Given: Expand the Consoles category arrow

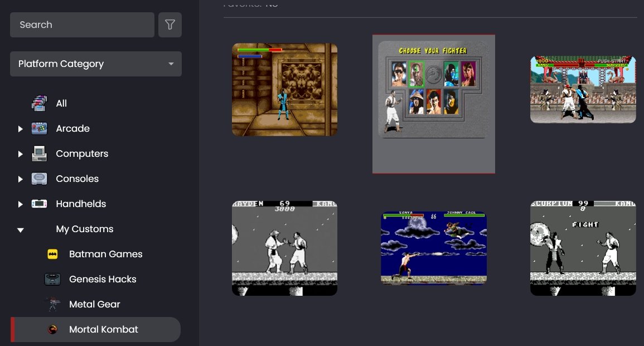Looking at the screenshot, I should pos(20,179).
